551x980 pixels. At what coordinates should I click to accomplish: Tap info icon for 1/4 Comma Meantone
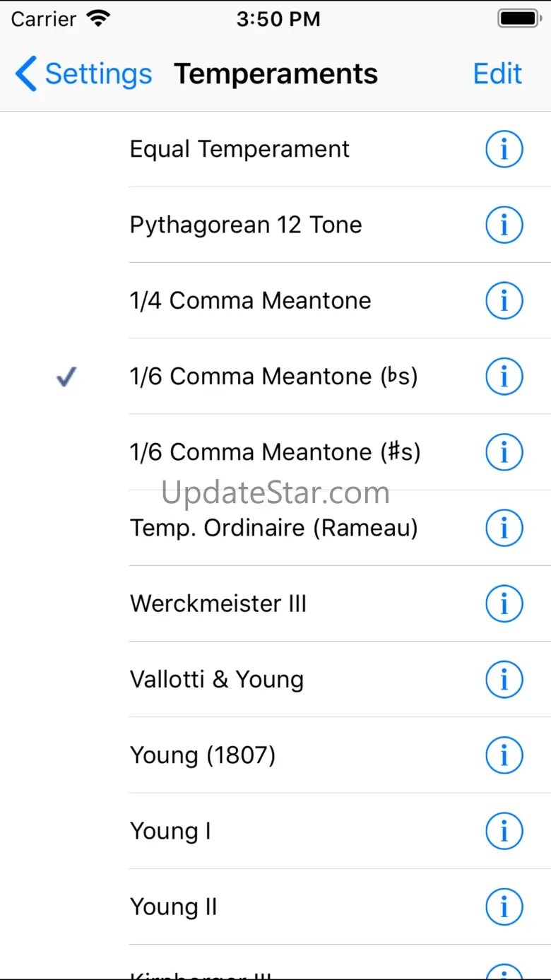point(504,301)
